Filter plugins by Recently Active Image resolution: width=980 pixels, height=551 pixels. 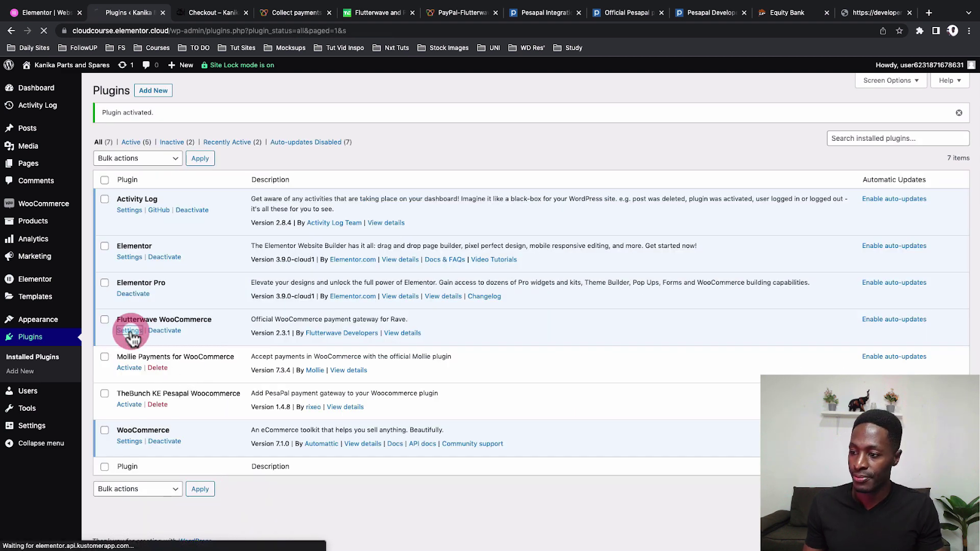(x=227, y=142)
